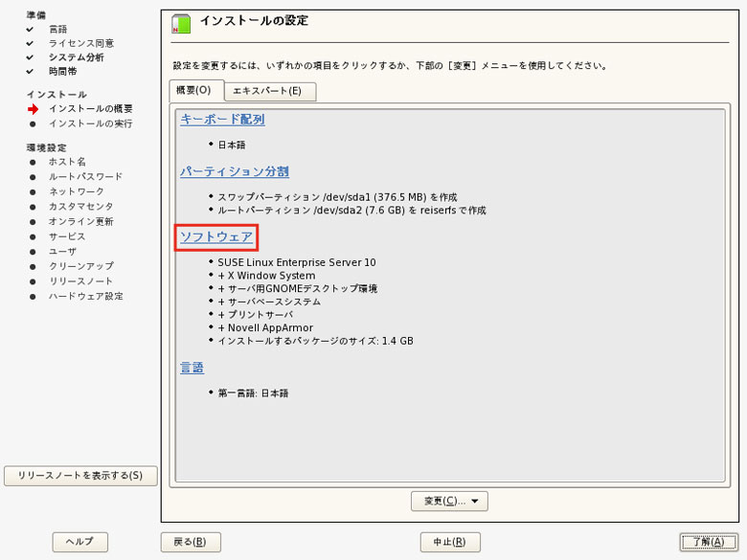Viewport: 747px width, 560px height.
Task: Show release notes with リリースノートを表示する(S)
Action: click(x=80, y=476)
